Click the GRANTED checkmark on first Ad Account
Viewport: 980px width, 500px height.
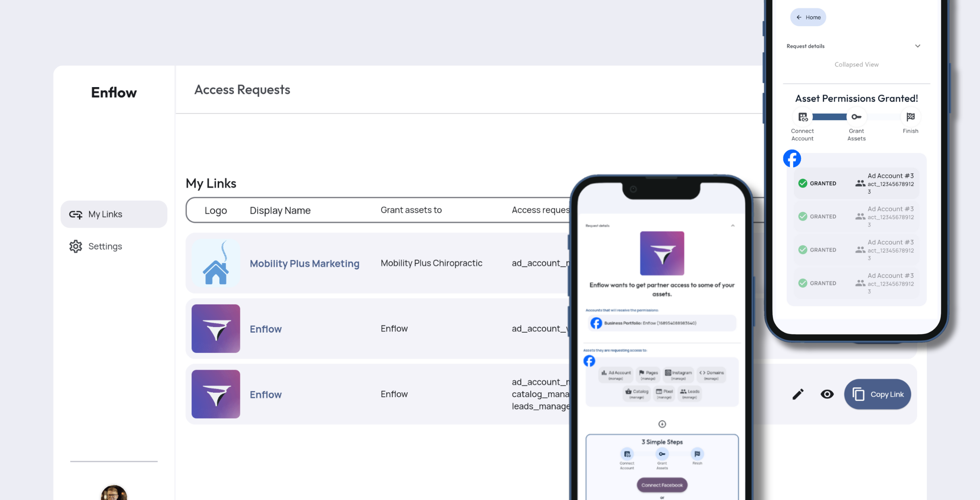[803, 183]
